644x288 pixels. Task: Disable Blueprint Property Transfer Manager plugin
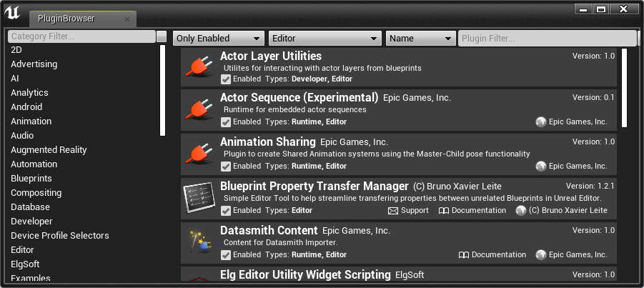pyautogui.click(x=225, y=211)
